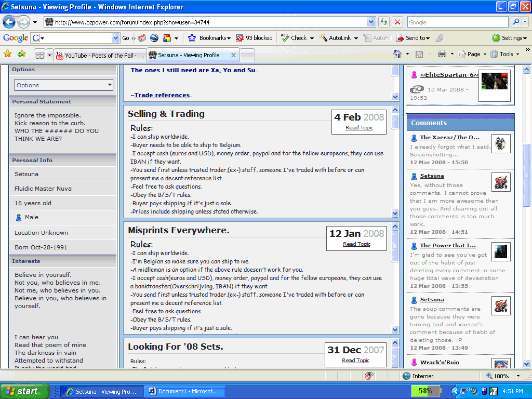Switch to Document1 Microsoft Word taskbar item
The width and height of the screenshot is (532, 399).
pos(184,392)
